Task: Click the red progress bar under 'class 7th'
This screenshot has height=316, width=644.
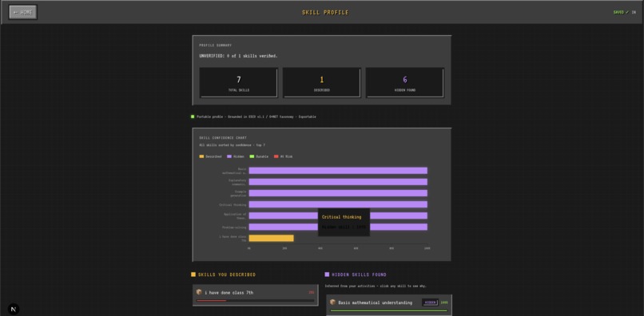Action: (212, 300)
